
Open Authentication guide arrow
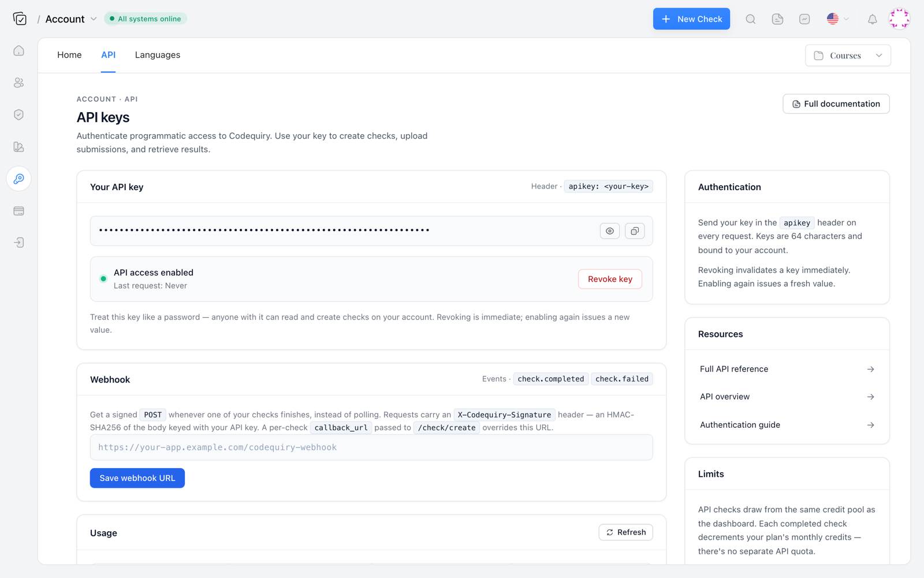click(870, 425)
